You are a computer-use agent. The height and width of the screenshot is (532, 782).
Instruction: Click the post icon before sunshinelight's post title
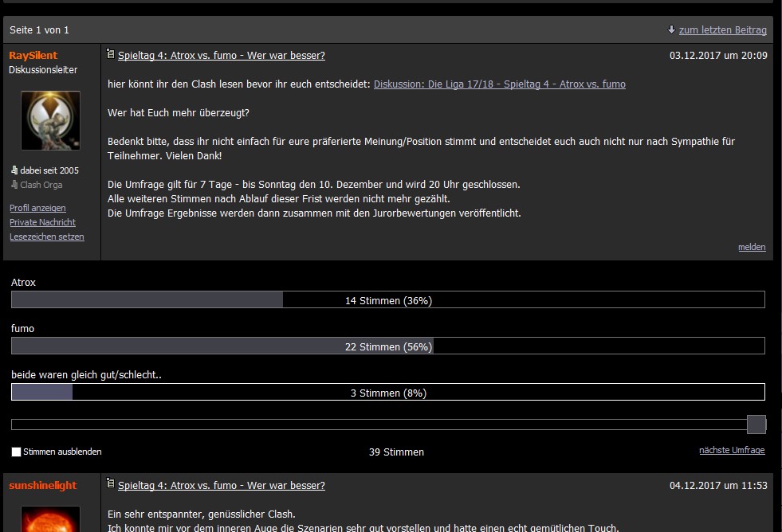tap(110, 483)
